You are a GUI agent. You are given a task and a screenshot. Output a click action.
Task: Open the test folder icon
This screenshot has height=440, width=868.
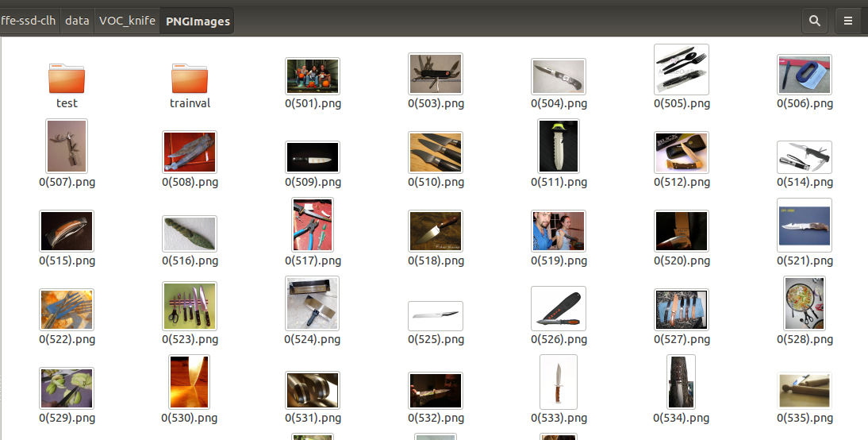67,78
